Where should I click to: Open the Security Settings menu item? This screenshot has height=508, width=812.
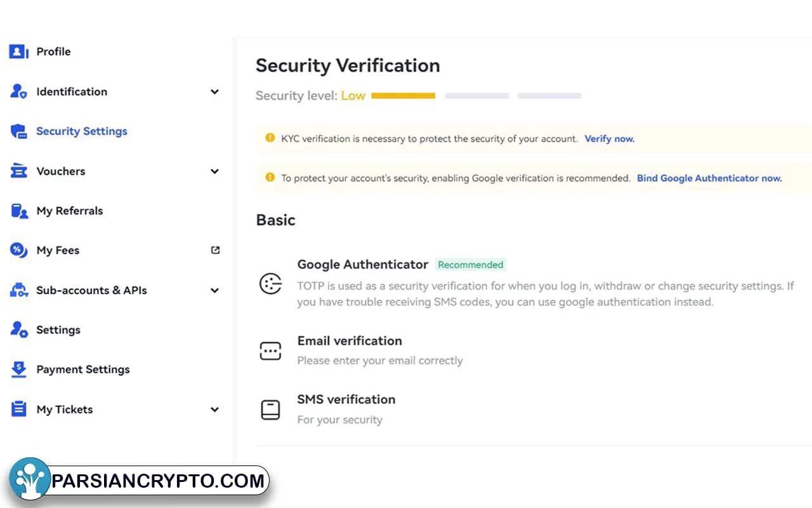tap(81, 131)
